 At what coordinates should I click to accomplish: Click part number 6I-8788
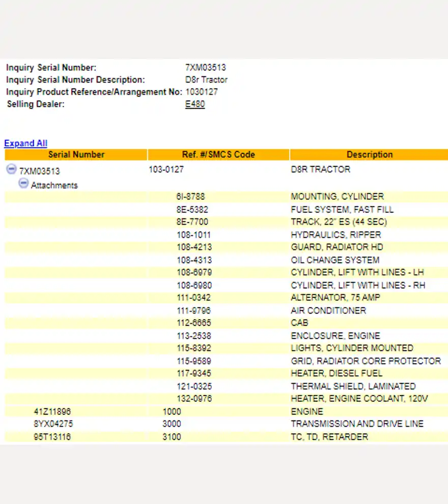pos(190,197)
